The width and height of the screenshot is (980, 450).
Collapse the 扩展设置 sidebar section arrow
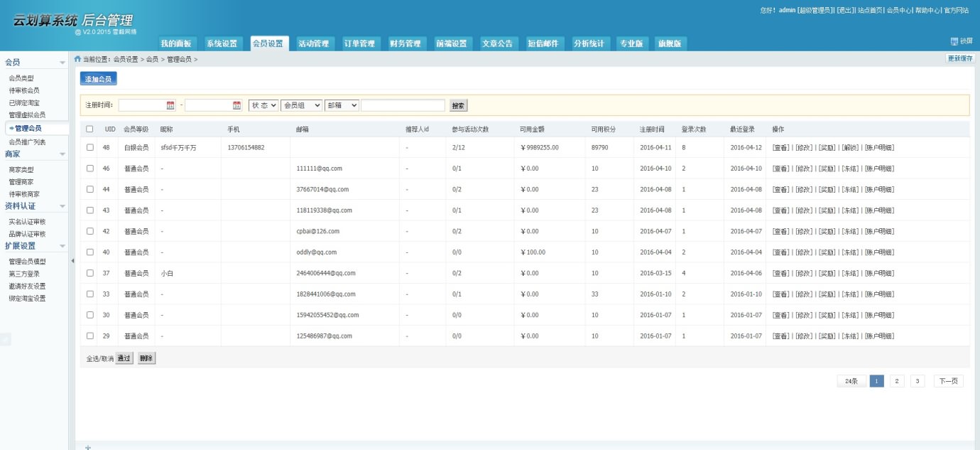tap(62, 246)
